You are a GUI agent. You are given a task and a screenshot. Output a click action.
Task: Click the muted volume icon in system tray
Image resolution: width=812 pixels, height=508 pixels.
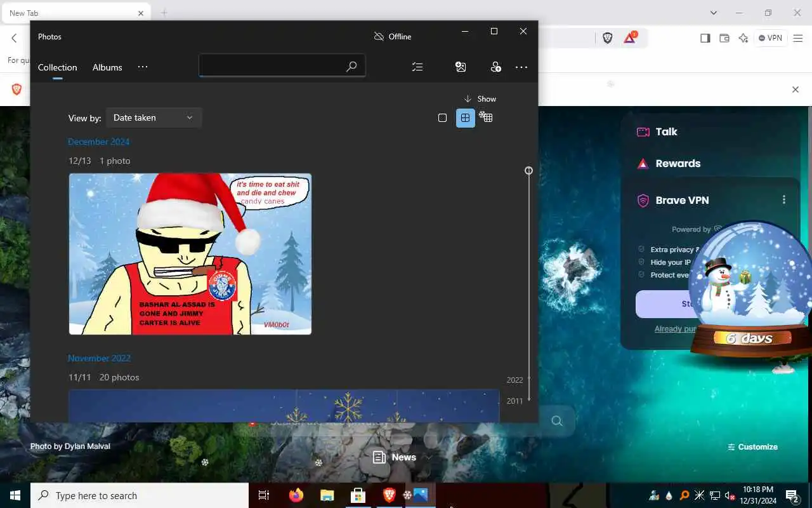tap(730, 496)
